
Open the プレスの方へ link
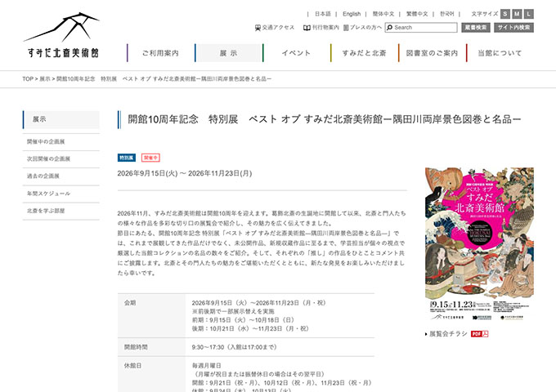coord(362,28)
